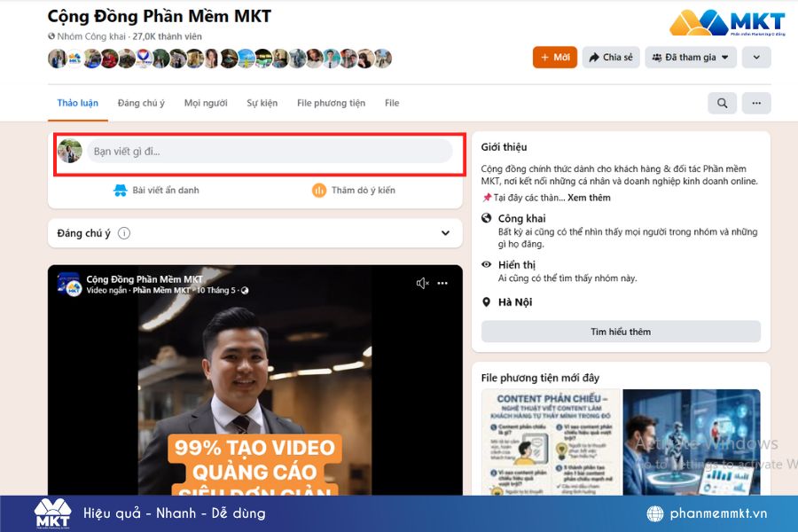This screenshot has width=798, height=532.
Task: Expand description with Xem thêm
Action: (x=589, y=198)
